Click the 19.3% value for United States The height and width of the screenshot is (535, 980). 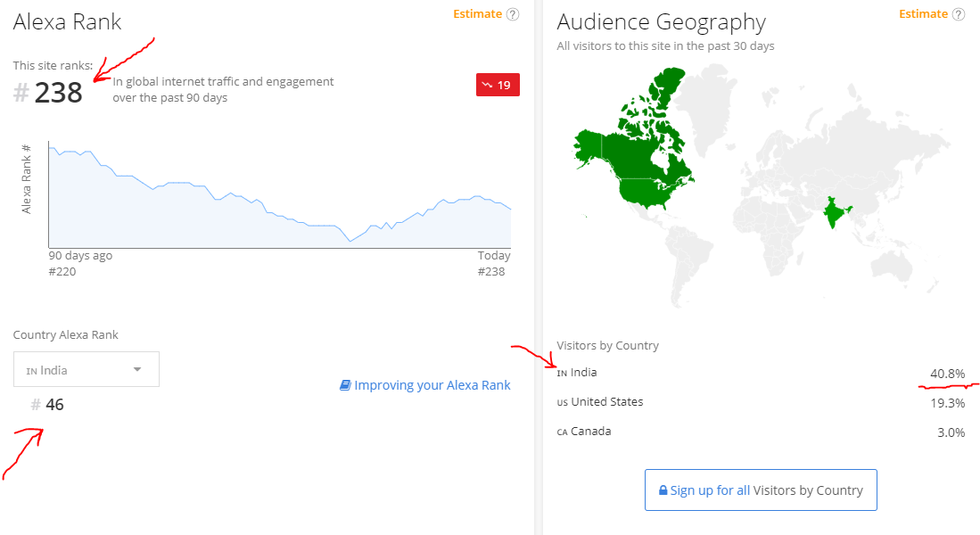tap(948, 403)
